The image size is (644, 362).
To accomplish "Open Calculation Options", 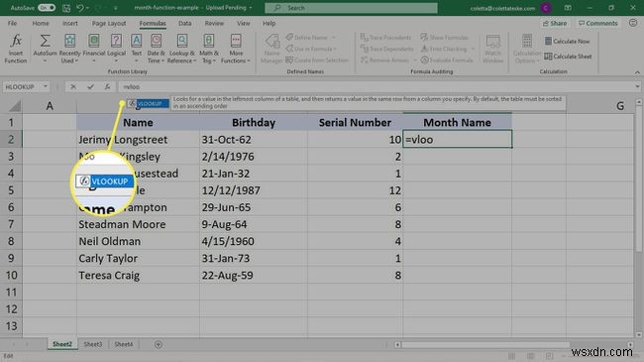I will click(526, 49).
